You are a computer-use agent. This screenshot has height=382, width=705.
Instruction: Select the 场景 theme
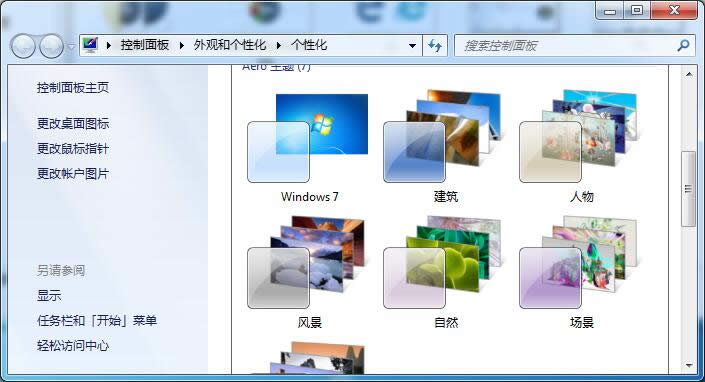point(580,273)
